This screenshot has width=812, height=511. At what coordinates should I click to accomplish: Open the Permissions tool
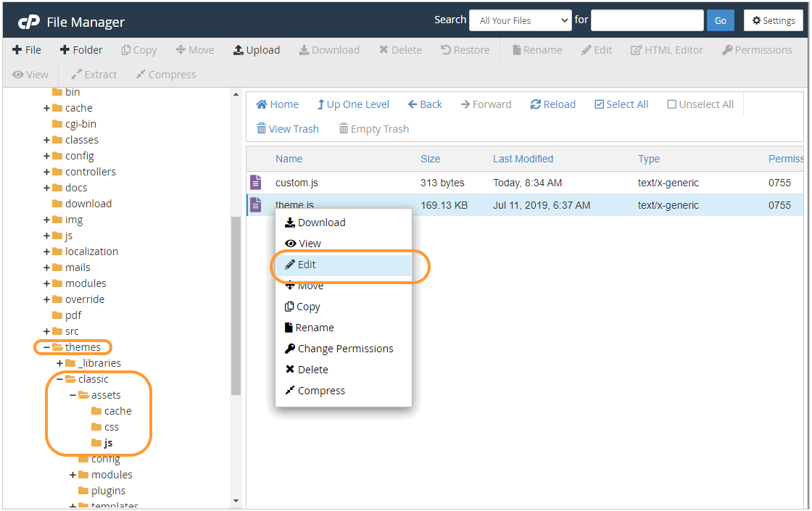tap(757, 49)
